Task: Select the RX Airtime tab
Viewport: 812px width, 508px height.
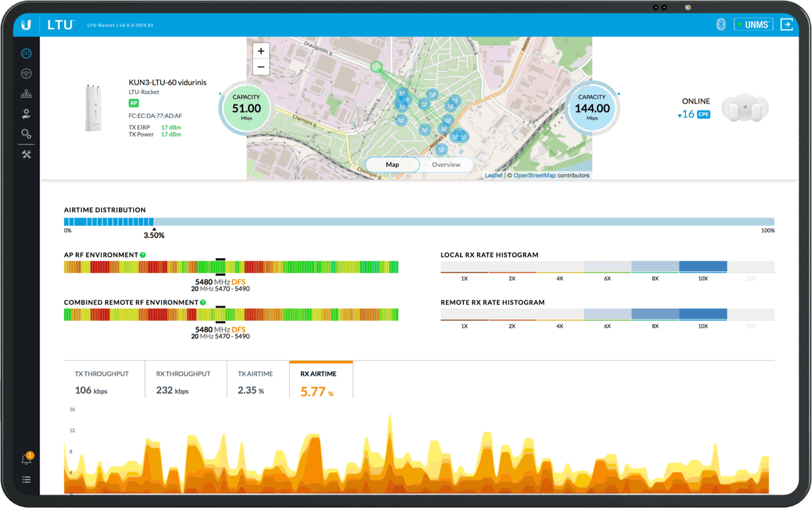Action: 321,381
